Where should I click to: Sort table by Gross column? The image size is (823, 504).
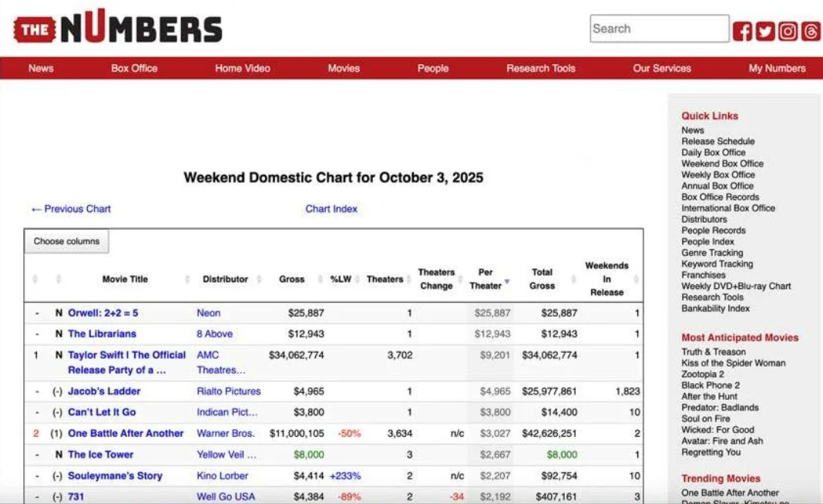292,279
